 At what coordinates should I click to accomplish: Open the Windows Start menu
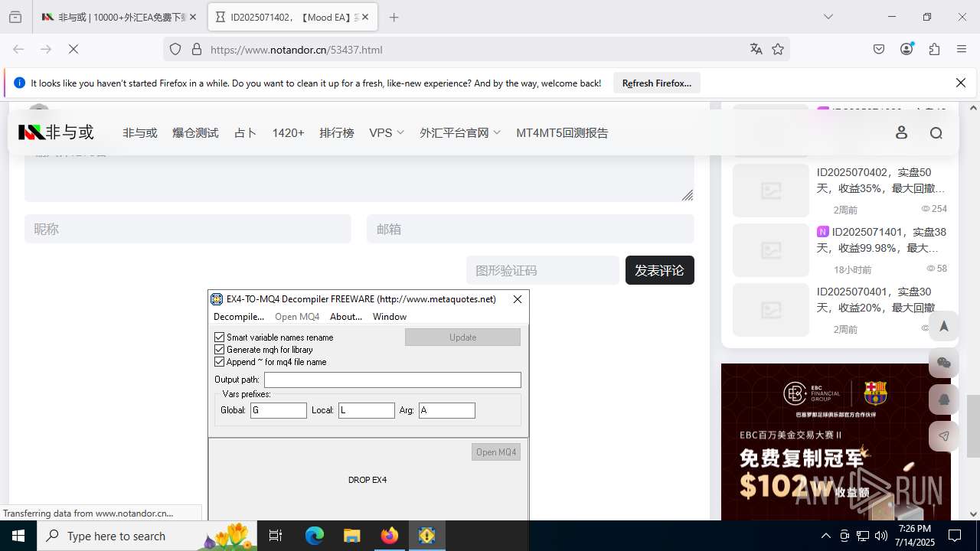click(18, 536)
